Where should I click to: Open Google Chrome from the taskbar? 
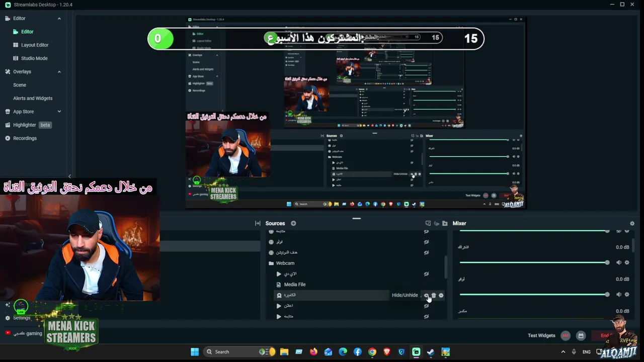pyautogui.click(x=372, y=352)
